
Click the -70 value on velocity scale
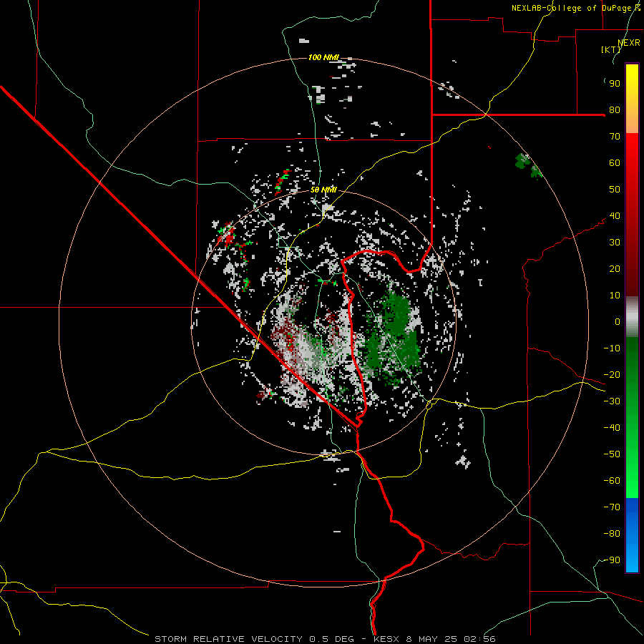pos(612,507)
